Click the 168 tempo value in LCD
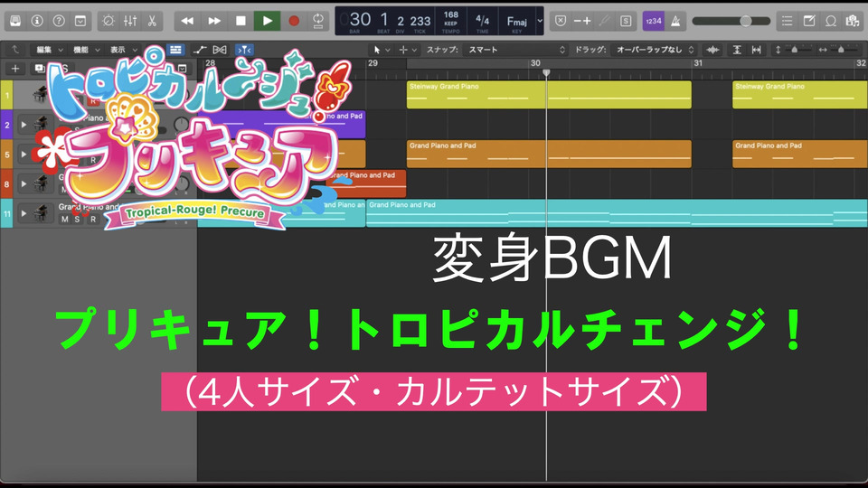The width and height of the screenshot is (868, 488). 450,15
